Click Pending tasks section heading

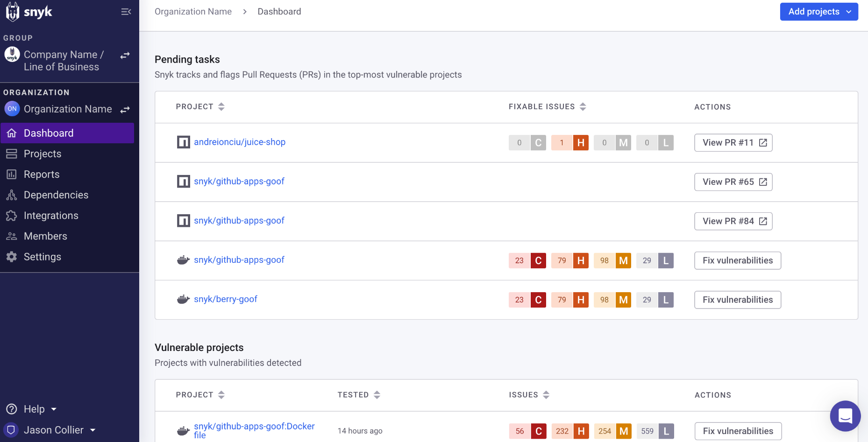187,59
